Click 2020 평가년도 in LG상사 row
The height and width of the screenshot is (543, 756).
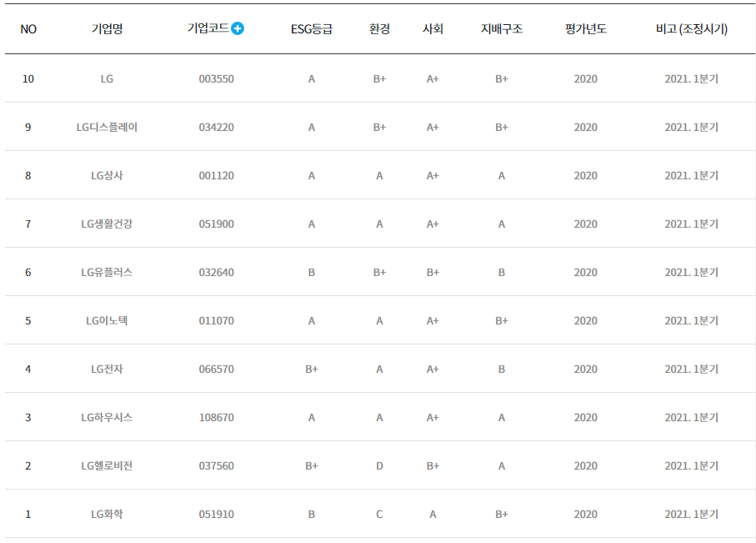(x=586, y=176)
